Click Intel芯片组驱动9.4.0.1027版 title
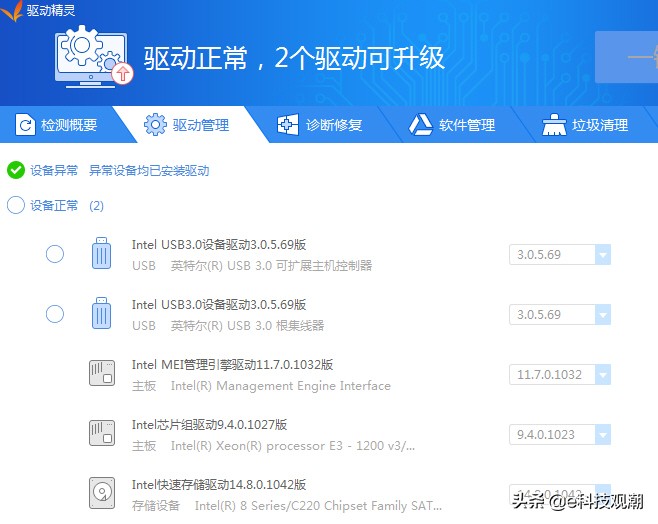The image size is (658, 524). point(209,425)
